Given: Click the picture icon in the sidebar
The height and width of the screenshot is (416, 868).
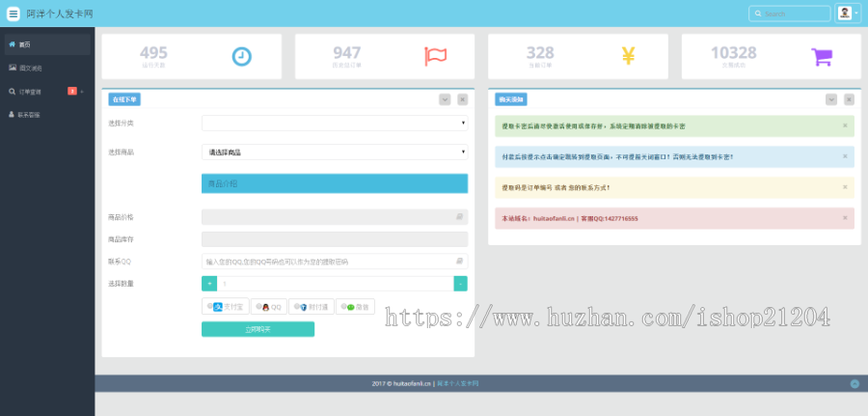Looking at the screenshot, I should [x=13, y=68].
